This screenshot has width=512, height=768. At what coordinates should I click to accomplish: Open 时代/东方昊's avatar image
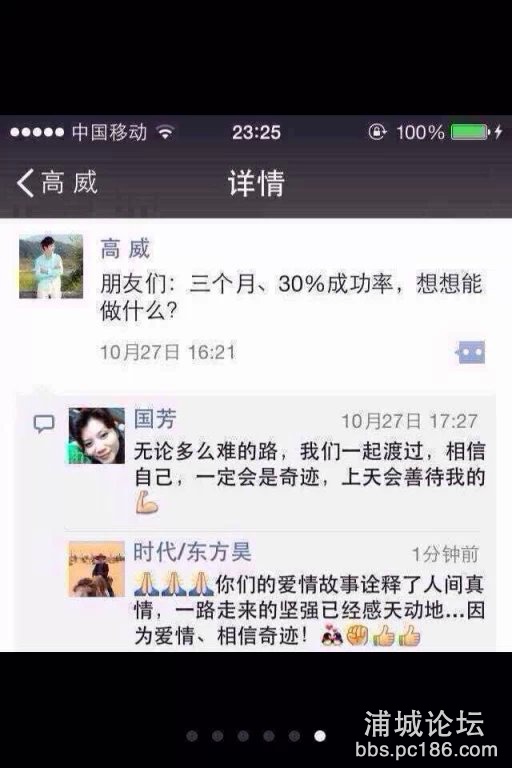coord(97,569)
